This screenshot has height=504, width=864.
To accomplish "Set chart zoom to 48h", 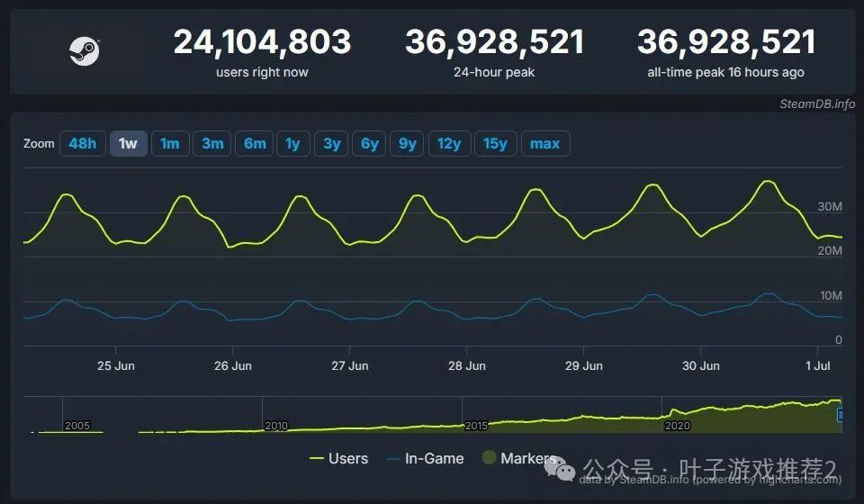I will pos(83,144).
